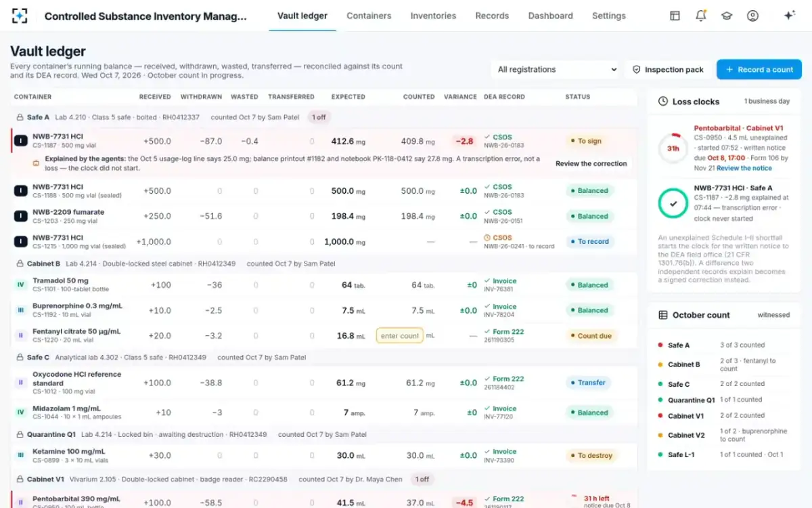Click the Safe C lock icon

tap(20, 357)
